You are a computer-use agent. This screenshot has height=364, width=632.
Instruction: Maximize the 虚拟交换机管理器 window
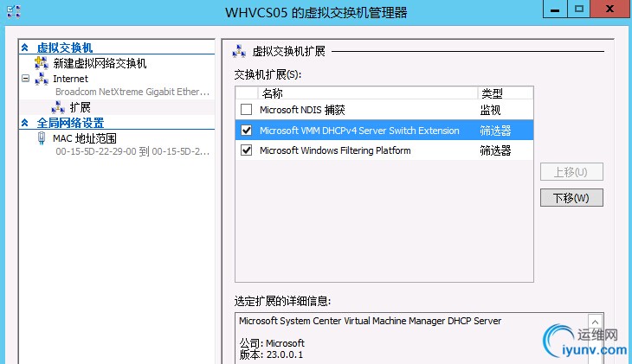tap(579, 9)
